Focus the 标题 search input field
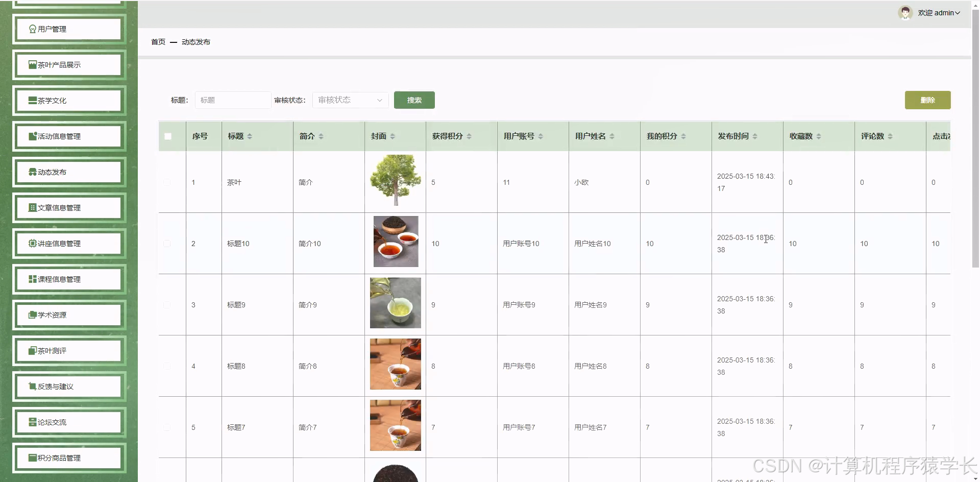Screen dimensions: 980x482 click(233, 100)
